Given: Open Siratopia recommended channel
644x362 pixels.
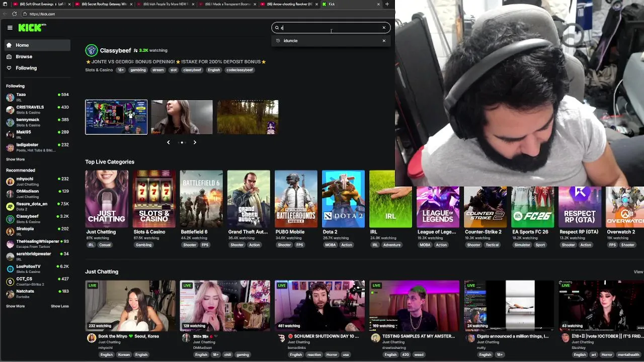Looking at the screenshot, I should 38,231.
